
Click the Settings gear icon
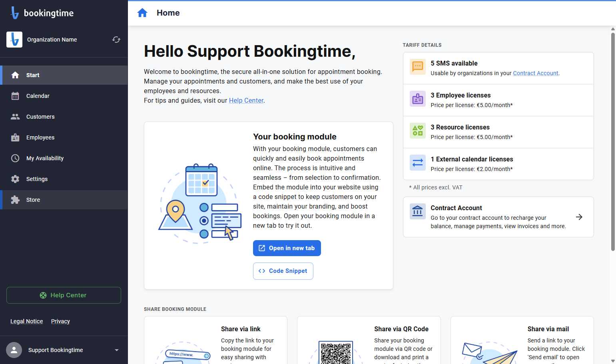15,179
